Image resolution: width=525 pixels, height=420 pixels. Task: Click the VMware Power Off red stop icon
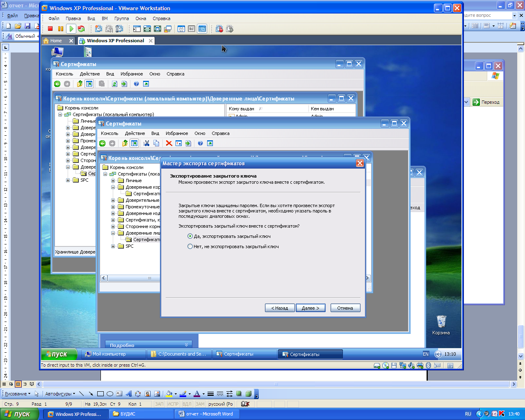pyautogui.click(x=50, y=29)
